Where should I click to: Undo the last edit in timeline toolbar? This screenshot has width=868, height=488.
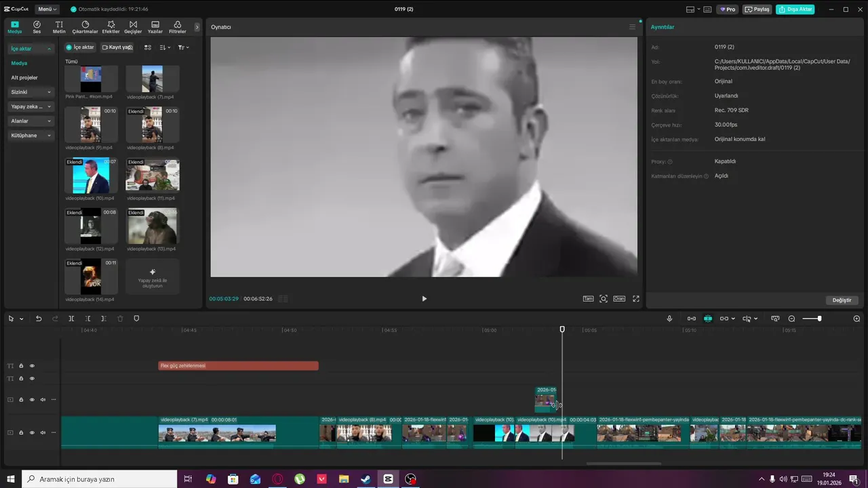[39, 319]
